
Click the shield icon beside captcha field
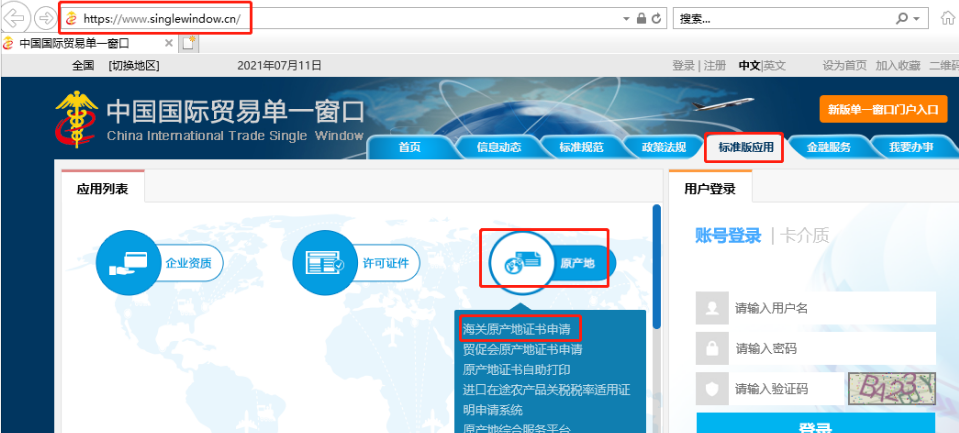(712, 389)
